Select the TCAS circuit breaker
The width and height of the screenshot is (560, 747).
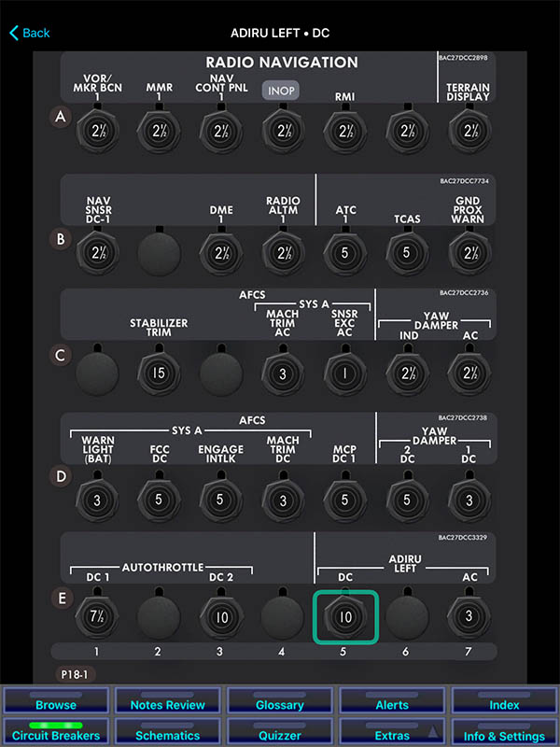pos(406,251)
